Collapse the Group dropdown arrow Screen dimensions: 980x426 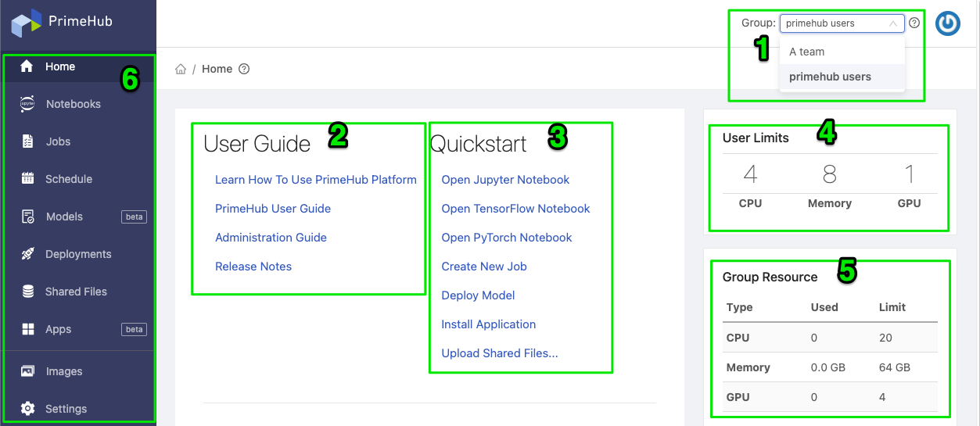tap(893, 23)
